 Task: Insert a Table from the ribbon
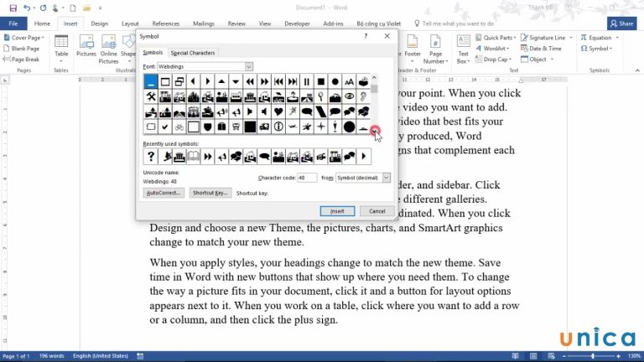pos(61,49)
